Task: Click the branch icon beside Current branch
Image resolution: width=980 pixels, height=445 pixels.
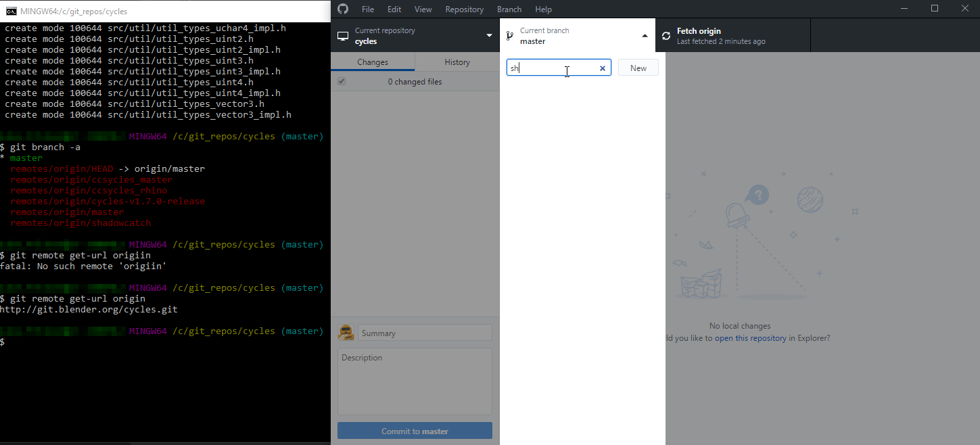Action: (509, 36)
